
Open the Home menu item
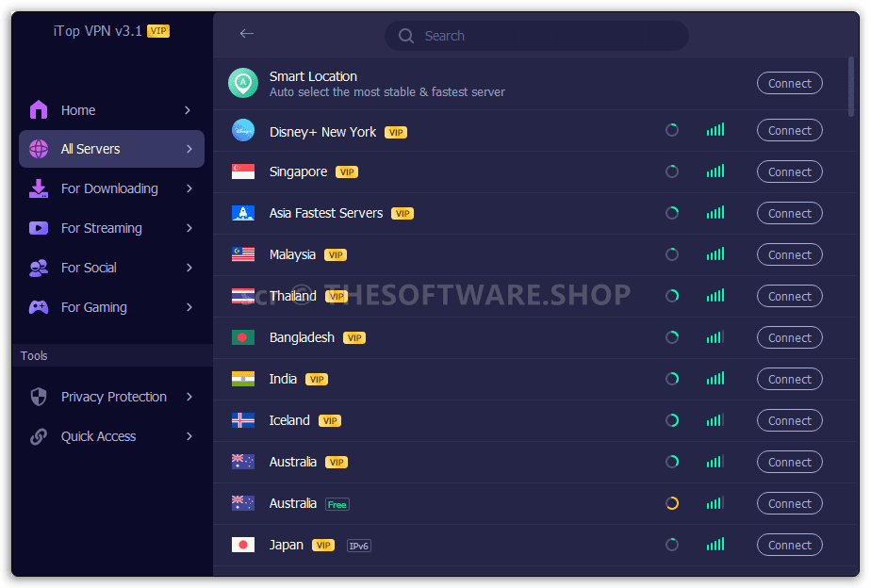(111, 110)
